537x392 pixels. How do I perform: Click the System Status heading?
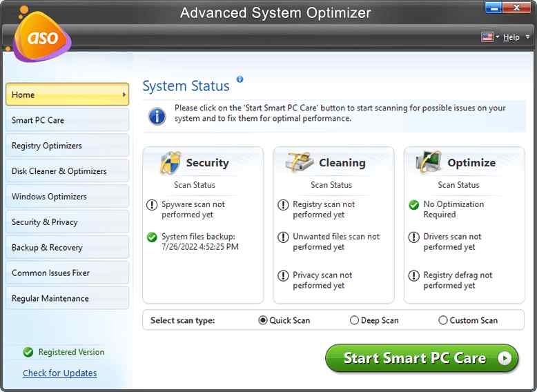pos(186,86)
